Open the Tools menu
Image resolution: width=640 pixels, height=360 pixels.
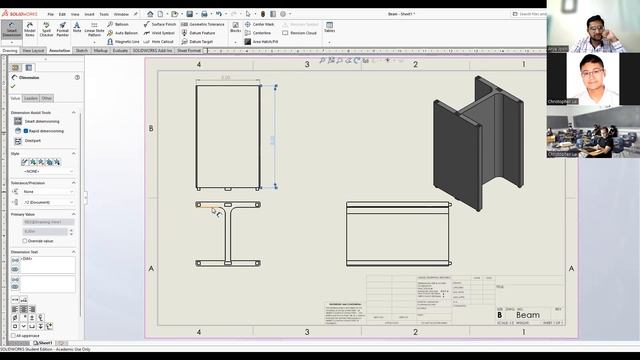[x=104, y=14]
